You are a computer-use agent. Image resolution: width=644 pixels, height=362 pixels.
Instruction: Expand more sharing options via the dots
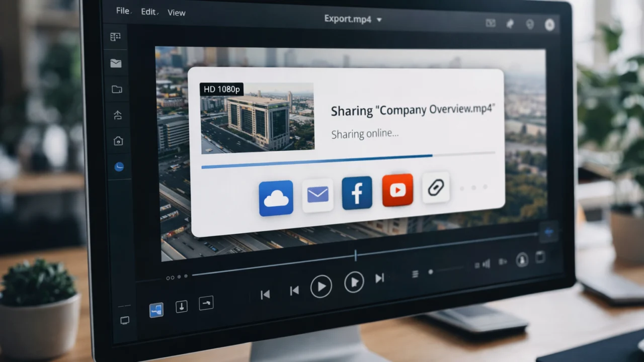point(473,188)
